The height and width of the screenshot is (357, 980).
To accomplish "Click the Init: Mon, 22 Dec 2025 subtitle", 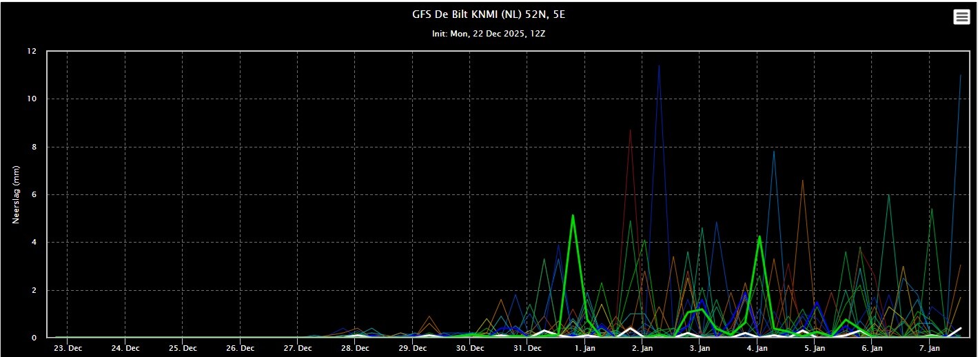I will [x=489, y=34].
